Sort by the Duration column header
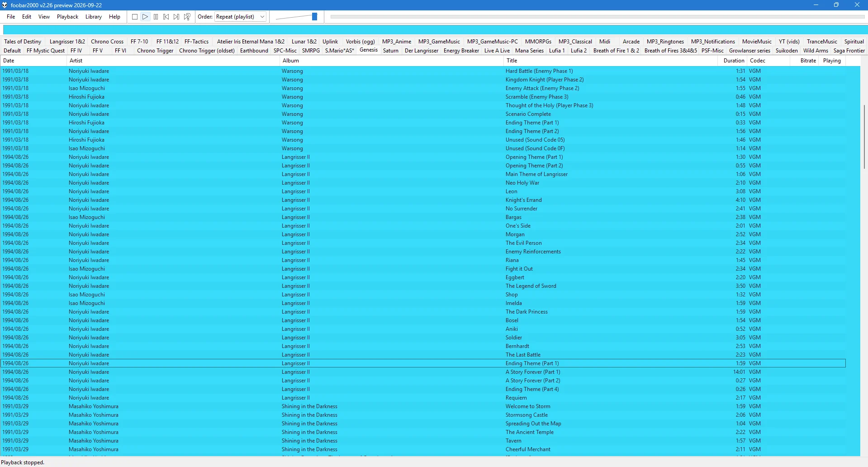Image resolution: width=868 pixels, height=467 pixels. click(732, 61)
